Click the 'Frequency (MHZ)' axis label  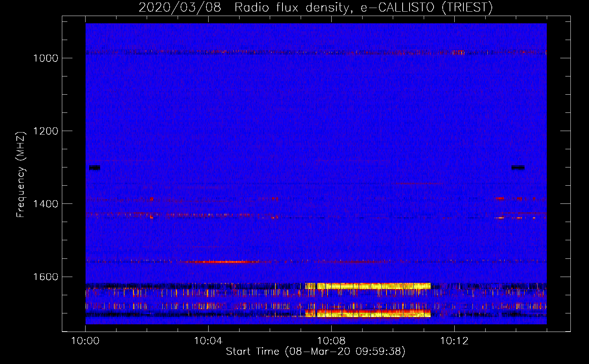(21, 175)
